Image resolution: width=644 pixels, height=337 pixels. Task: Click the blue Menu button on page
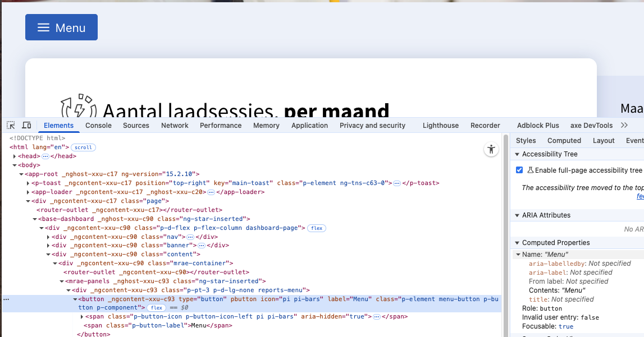pos(61,27)
